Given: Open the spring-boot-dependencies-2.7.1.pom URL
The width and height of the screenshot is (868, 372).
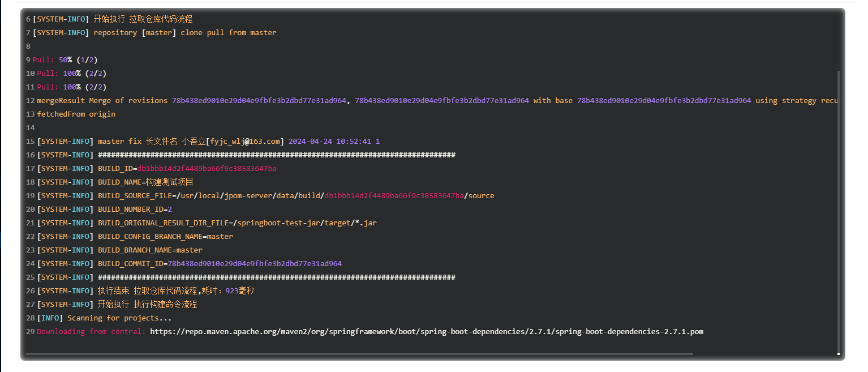Looking at the screenshot, I should coord(427,332).
